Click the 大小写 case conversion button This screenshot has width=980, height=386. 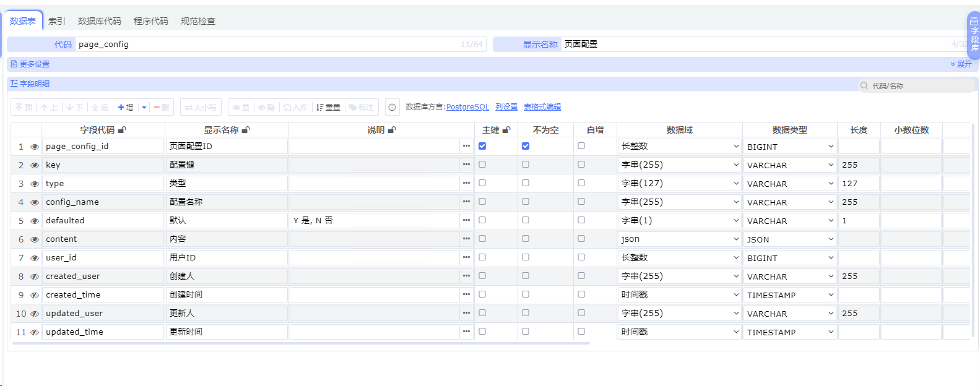click(201, 107)
